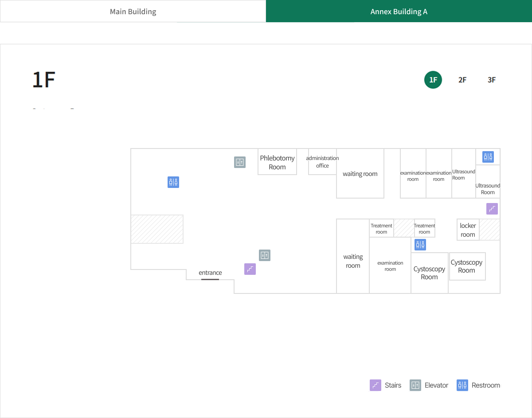Click the Stairs legend icon
Viewport: 532px width, 418px height.
click(376, 385)
